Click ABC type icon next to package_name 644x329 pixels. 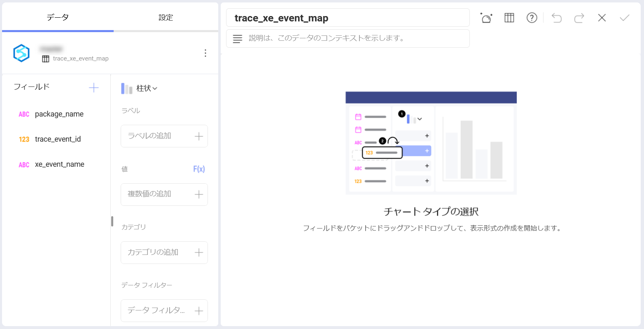click(24, 114)
